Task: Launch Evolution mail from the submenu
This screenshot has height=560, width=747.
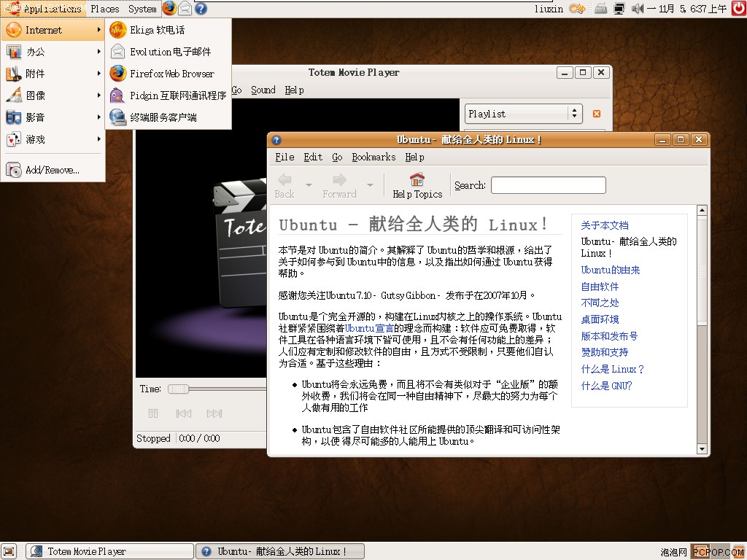Action: click(x=169, y=52)
